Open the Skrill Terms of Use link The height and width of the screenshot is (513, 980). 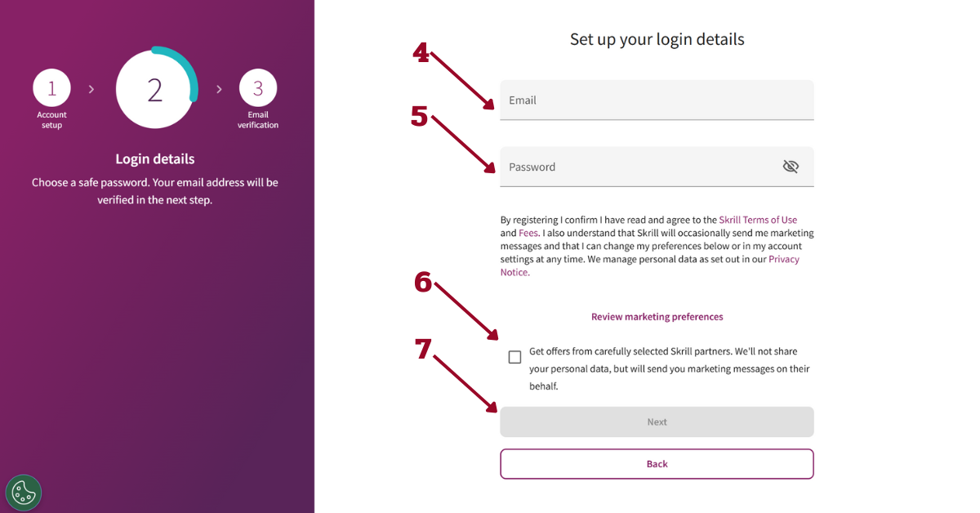pos(758,220)
